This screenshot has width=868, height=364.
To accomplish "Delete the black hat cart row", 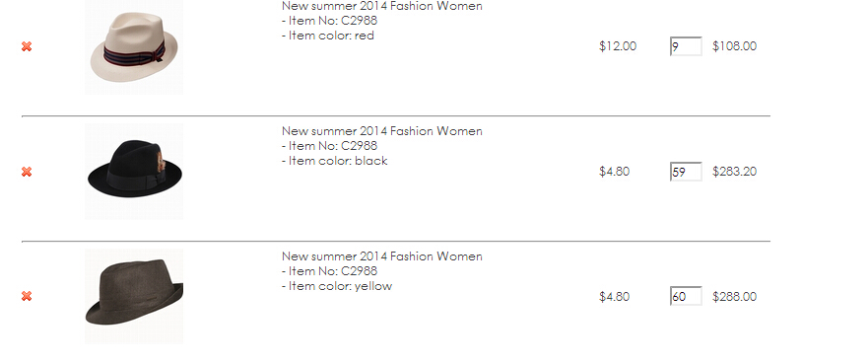I will 27,172.
